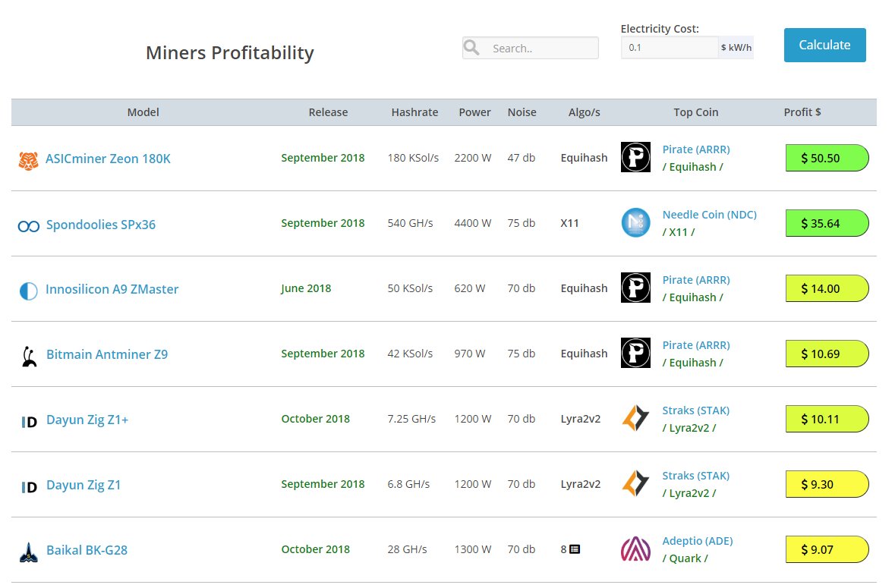The width and height of the screenshot is (895, 588).
Task: Click the $ 35.64 profit badge
Action: (827, 223)
